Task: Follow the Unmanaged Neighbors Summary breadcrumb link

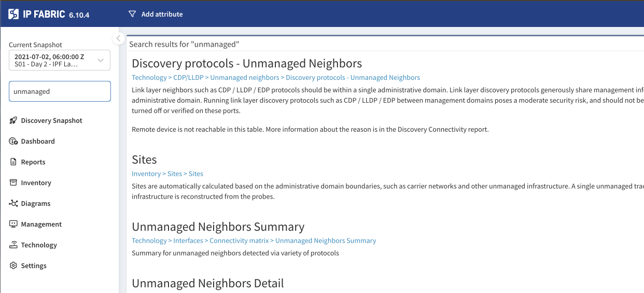Action: 325,241
